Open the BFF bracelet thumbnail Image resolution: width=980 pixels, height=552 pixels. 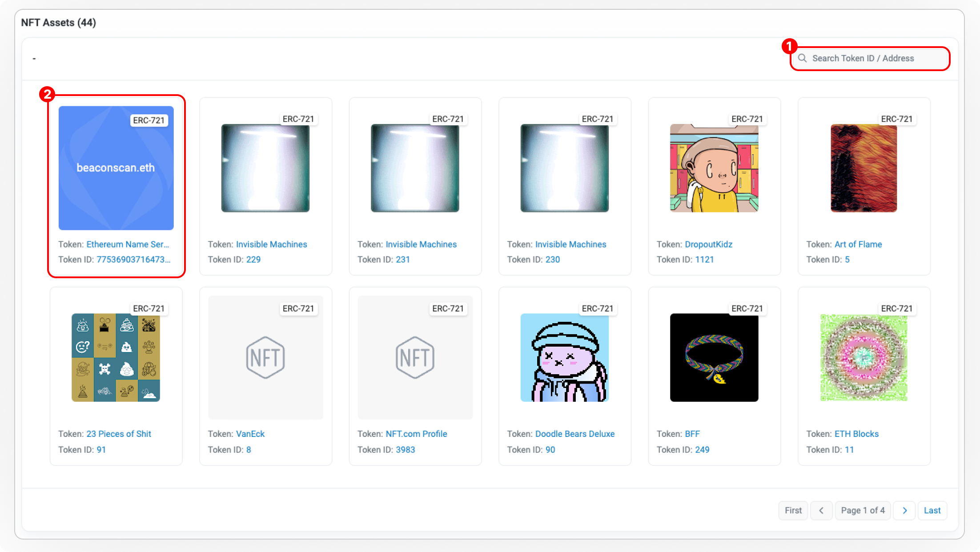[x=714, y=357]
